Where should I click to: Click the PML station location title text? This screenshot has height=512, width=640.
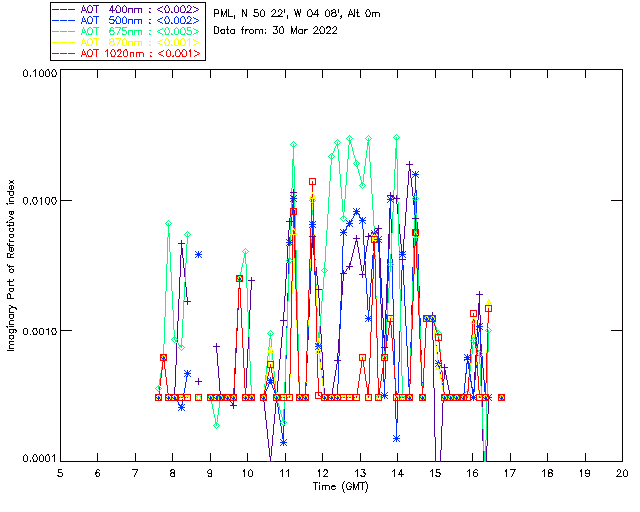point(297,13)
